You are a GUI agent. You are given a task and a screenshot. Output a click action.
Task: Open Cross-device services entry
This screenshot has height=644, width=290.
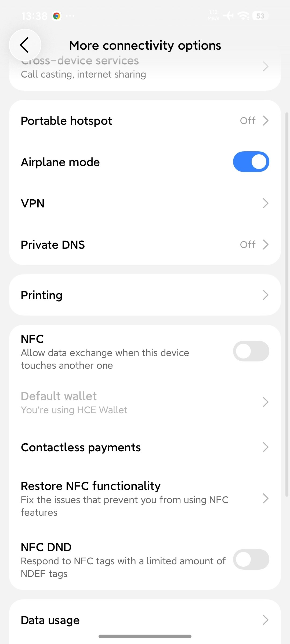pyautogui.click(x=145, y=67)
